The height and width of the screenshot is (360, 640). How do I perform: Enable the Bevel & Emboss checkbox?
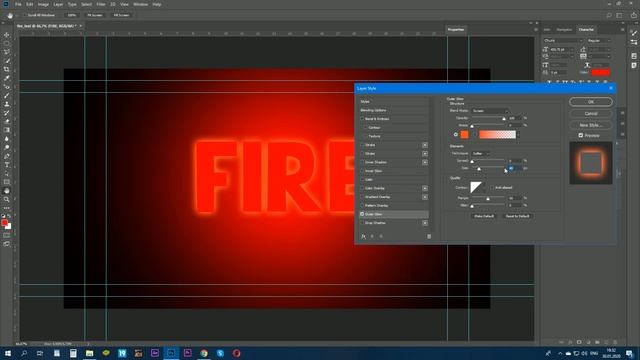pyautogui.click(x=362, y=119)
